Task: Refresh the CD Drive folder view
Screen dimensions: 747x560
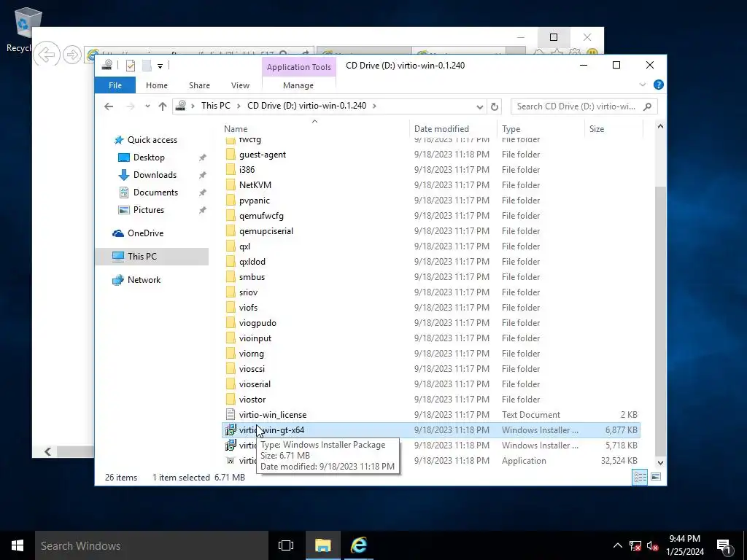Action: [495, 106]
